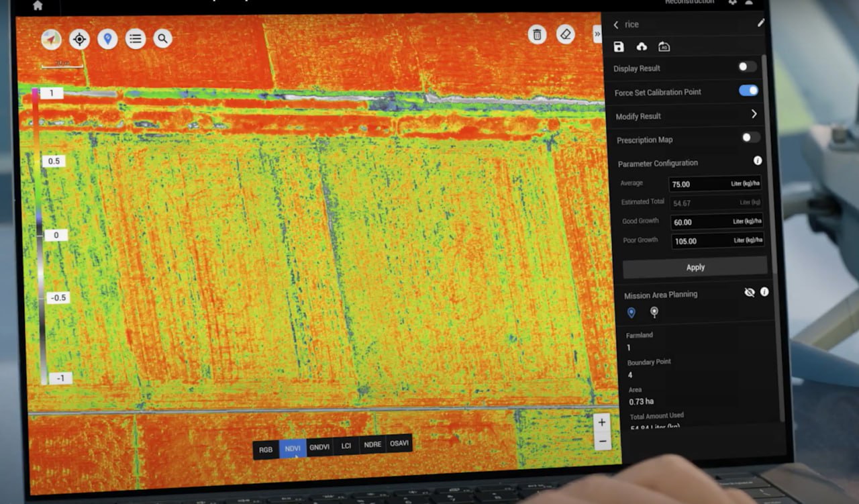Image resolution: width=859 pixels, height=504 pixels.
Task: Switch the map layer to RGB
Action: (x=266, y=450)
